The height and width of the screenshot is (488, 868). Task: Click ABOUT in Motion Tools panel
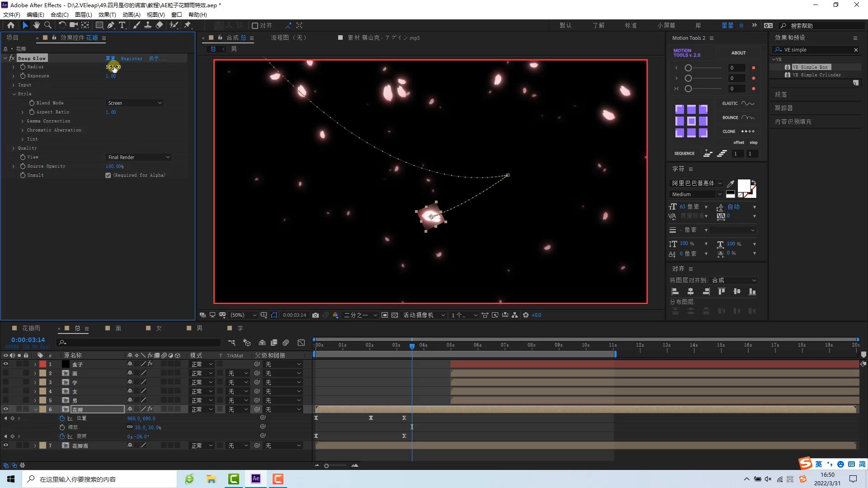(x=738, y=53)
